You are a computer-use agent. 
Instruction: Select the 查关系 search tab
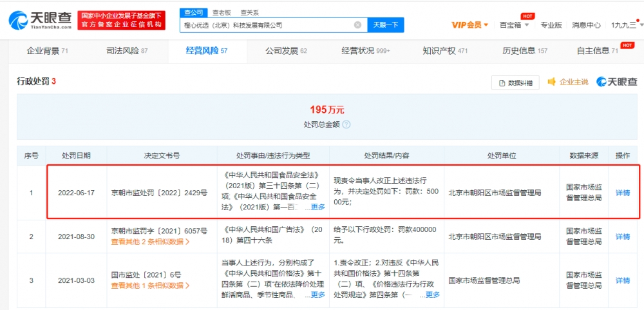(249, 13)
